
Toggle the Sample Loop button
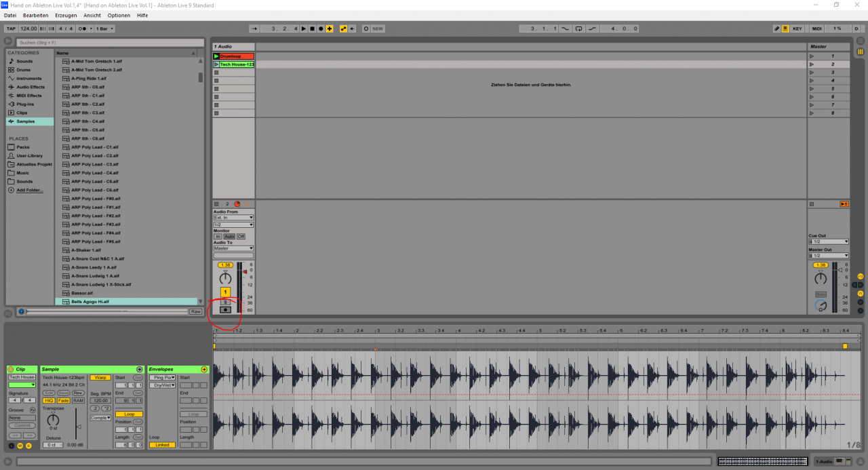click(129, 414)
